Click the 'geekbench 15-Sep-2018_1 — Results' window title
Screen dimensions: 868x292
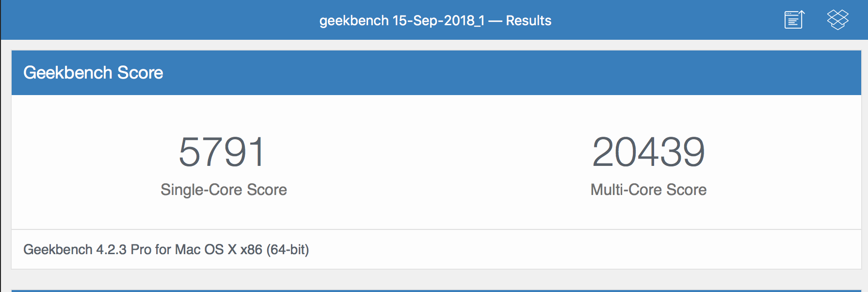[x=435, y=20]
